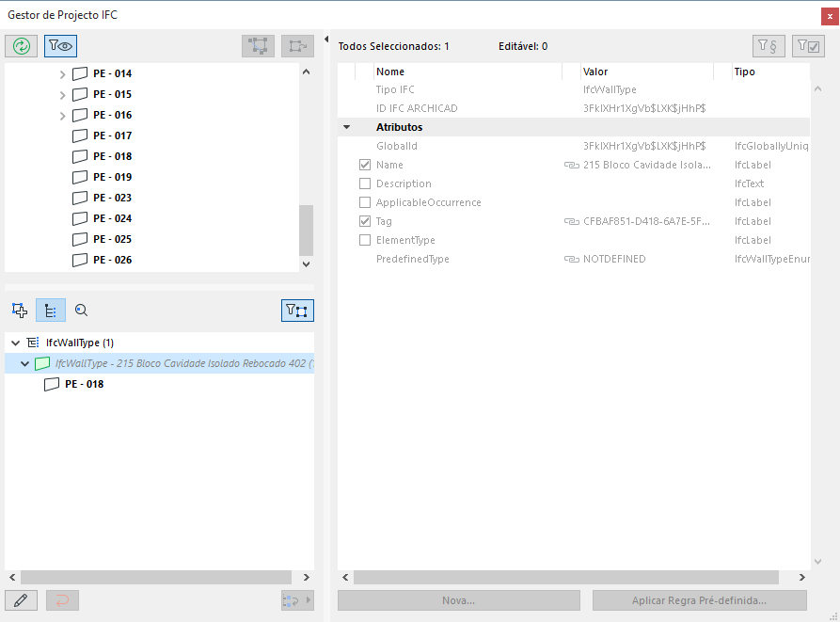Select PE - 024 in the tree
The image size is (840, 622).
tap(113, 218)
